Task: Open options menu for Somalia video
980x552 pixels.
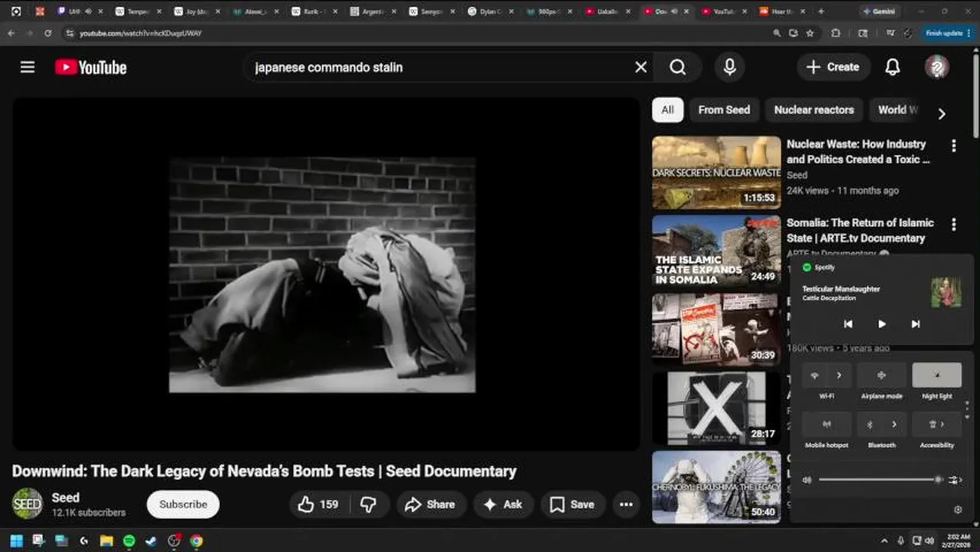Action: pyautogui.click(x=954, y=225)
